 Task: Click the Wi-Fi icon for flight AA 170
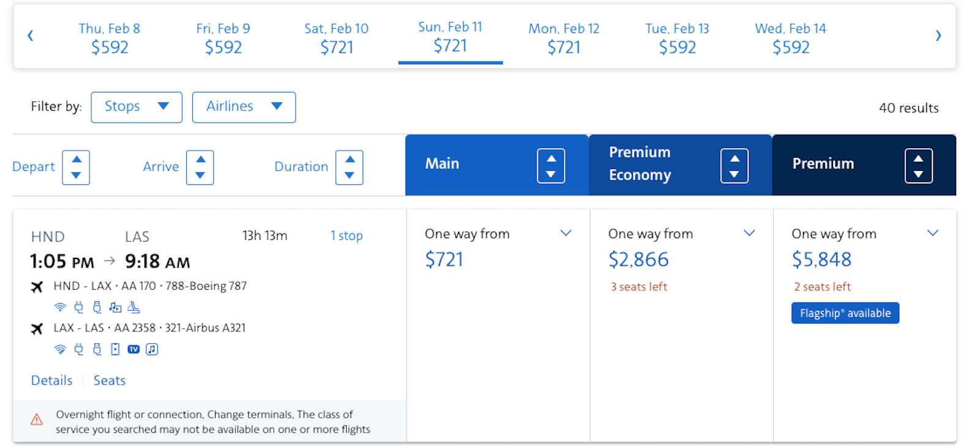[x=60, y=307]
